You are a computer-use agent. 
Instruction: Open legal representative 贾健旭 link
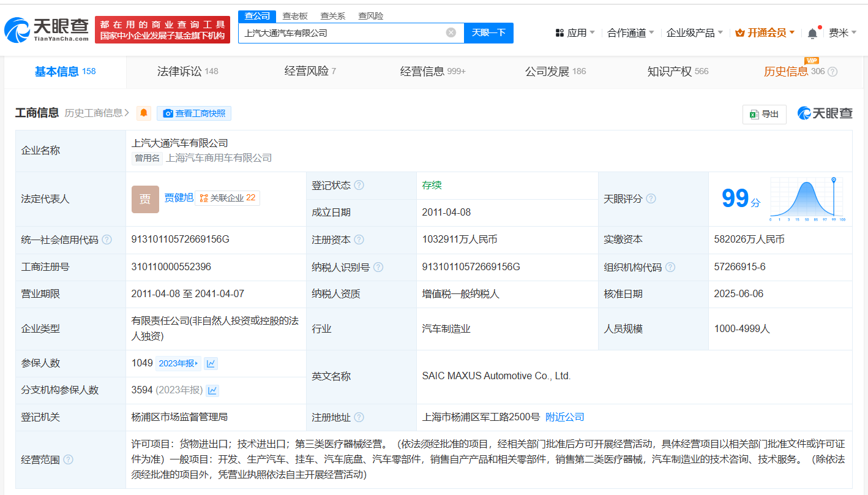pyautogui.click(x=178, y=198)
